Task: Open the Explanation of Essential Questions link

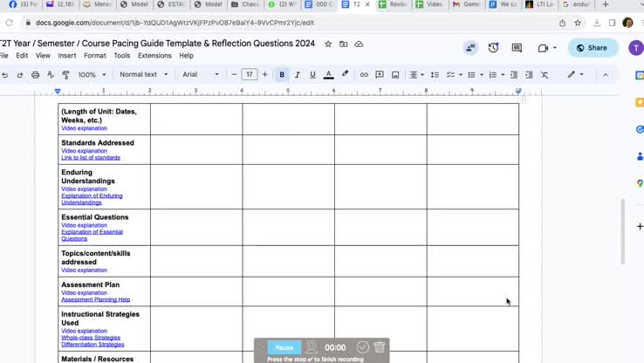Action: click(92, 236)
